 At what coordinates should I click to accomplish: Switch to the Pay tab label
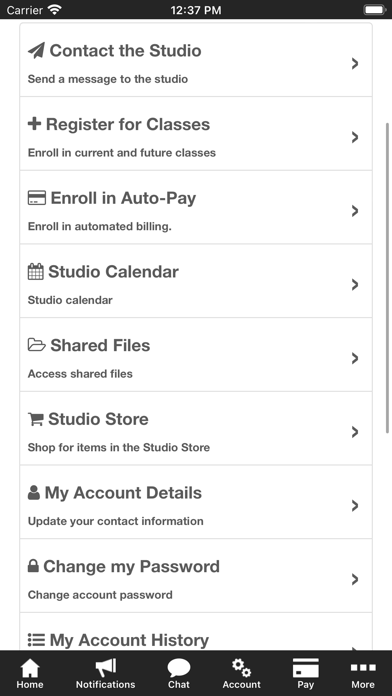[x=305, y=685]
